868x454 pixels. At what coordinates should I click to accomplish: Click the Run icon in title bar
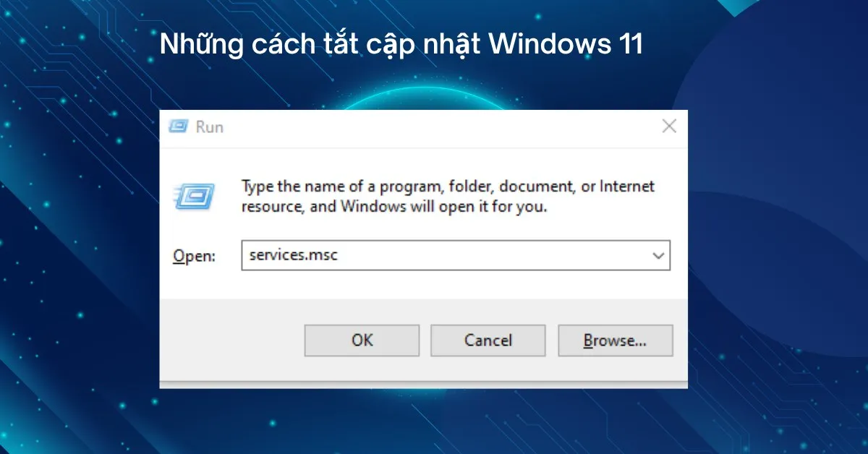179,127
